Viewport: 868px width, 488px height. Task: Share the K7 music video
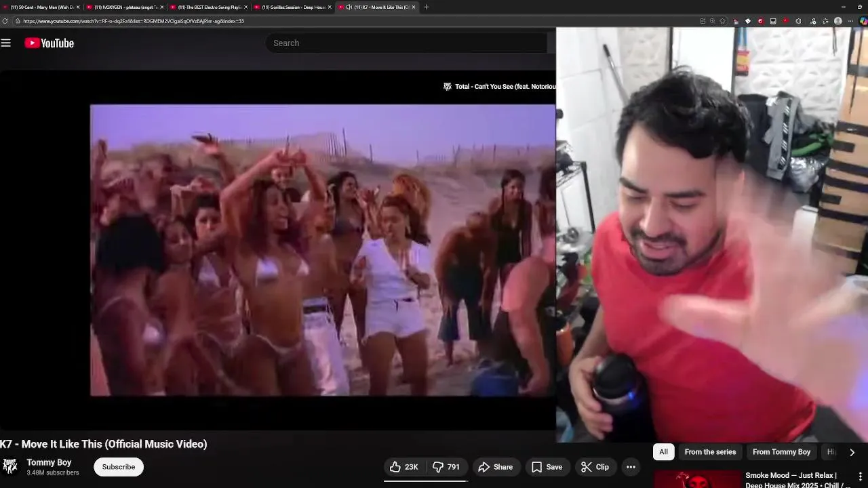pyautogui.click(x=495, y=467)
